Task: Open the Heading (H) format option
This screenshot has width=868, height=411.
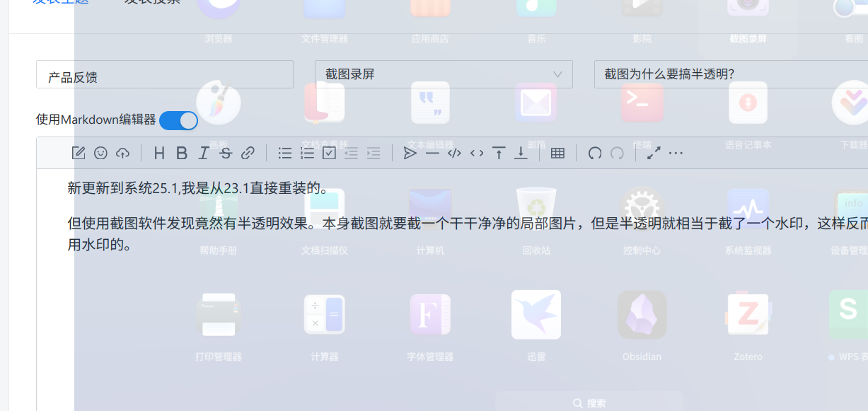Action: click(x=159, y=153)
